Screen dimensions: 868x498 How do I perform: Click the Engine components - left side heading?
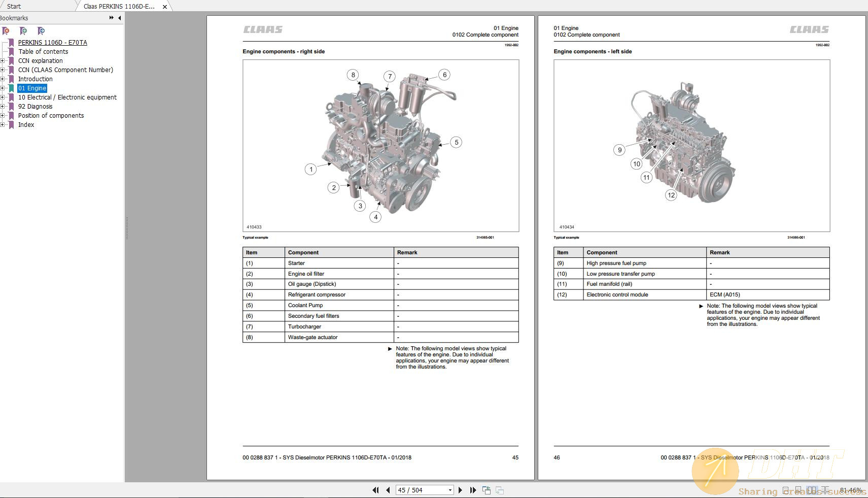pos(593,51)
